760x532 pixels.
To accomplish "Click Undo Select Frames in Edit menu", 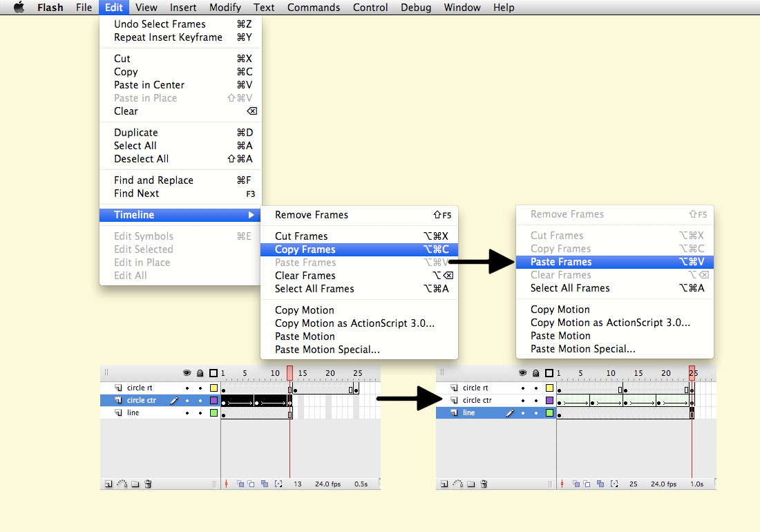I will [x=160, y=24].
